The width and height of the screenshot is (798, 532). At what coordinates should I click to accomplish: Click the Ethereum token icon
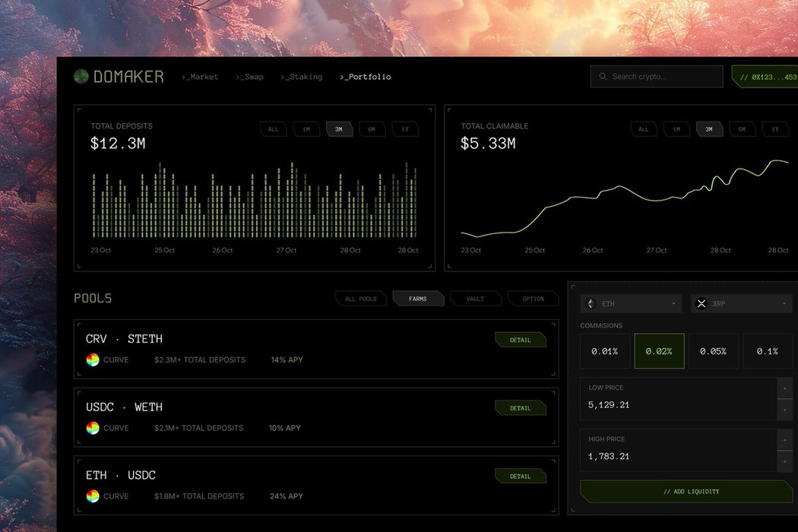click(592, 304)
